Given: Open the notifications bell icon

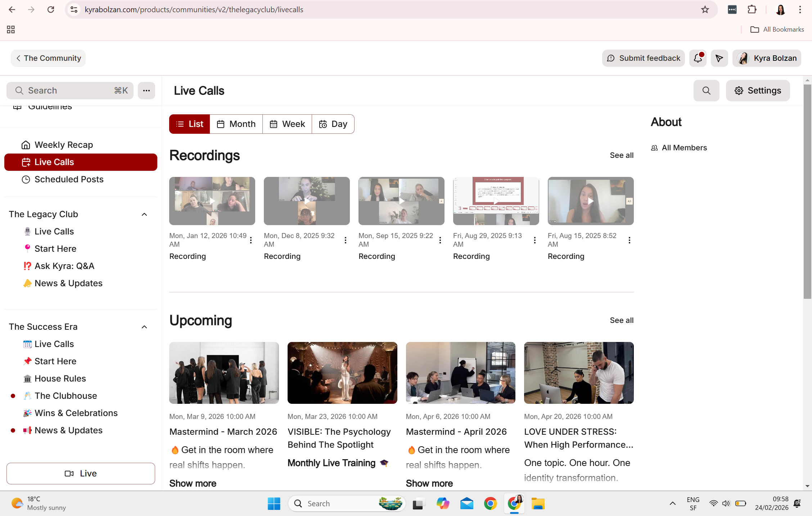Looking at the screenshot, I should 698,58.
